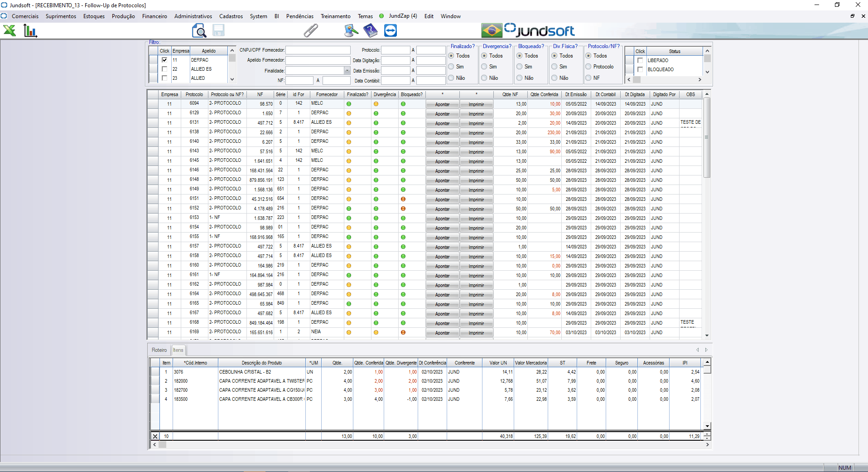Viewport: 868px width, 472px height.
Task: Open the bar chart report icon
Action: 30,30
